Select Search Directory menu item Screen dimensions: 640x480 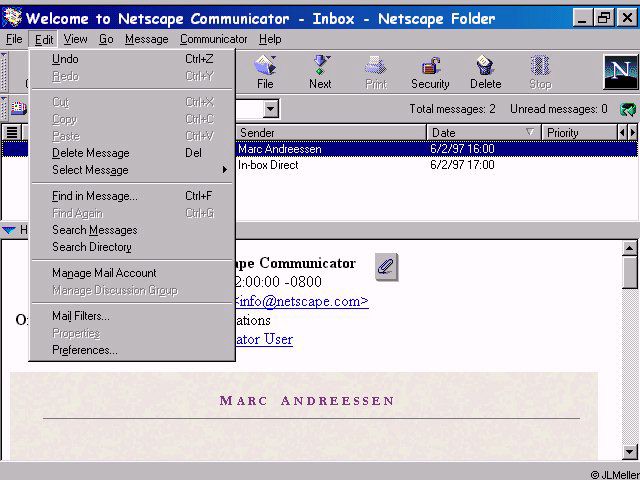pos(132,247)
